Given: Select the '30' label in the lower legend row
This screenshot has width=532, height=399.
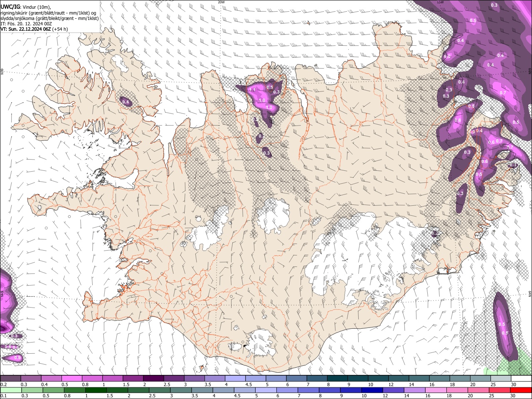Looking at the screenshot, I should [x=514, y=396].
